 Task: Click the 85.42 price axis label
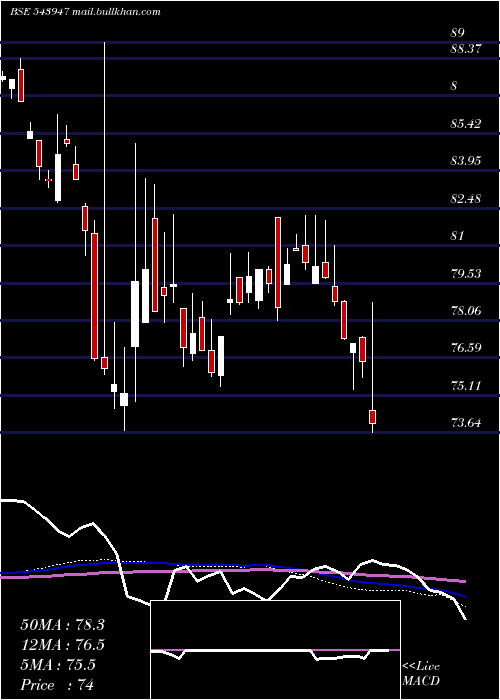466,124
